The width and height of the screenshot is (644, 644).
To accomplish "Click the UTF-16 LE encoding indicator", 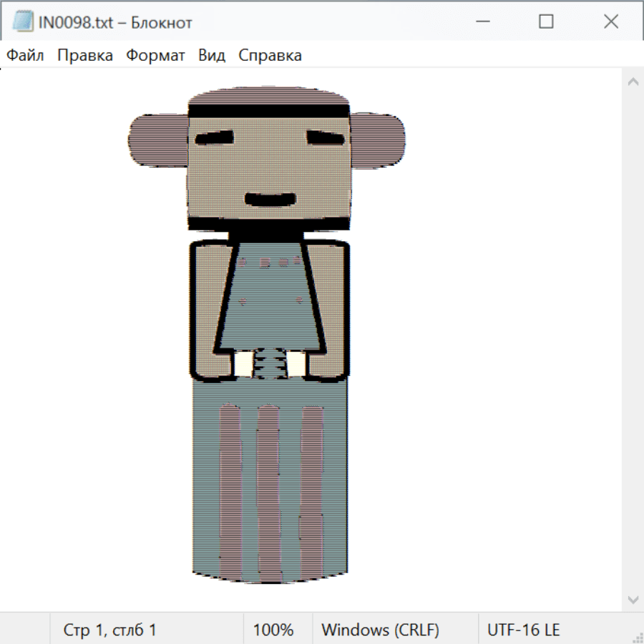I will [523, 630].
